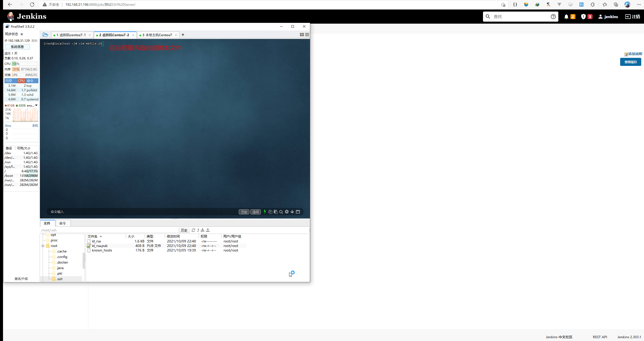The height and width of the screenshot is (341, 644).
Task: Go back in the browser
Action: [10, 5]
